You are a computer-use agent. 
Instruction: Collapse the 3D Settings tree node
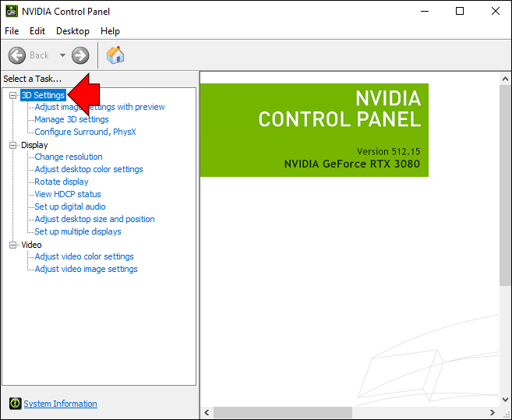tap(12, 95)
